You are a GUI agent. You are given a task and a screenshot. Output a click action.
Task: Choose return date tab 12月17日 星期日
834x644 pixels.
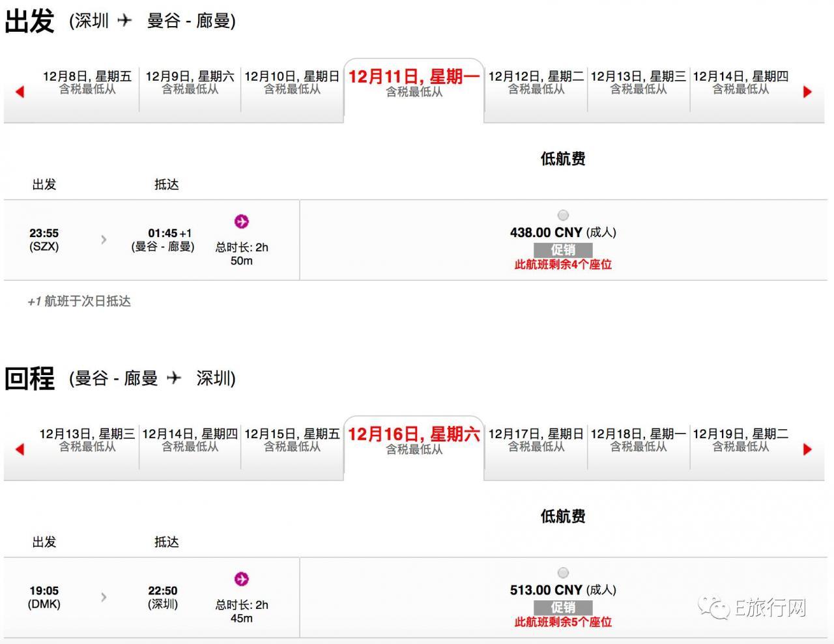(536, 440)
